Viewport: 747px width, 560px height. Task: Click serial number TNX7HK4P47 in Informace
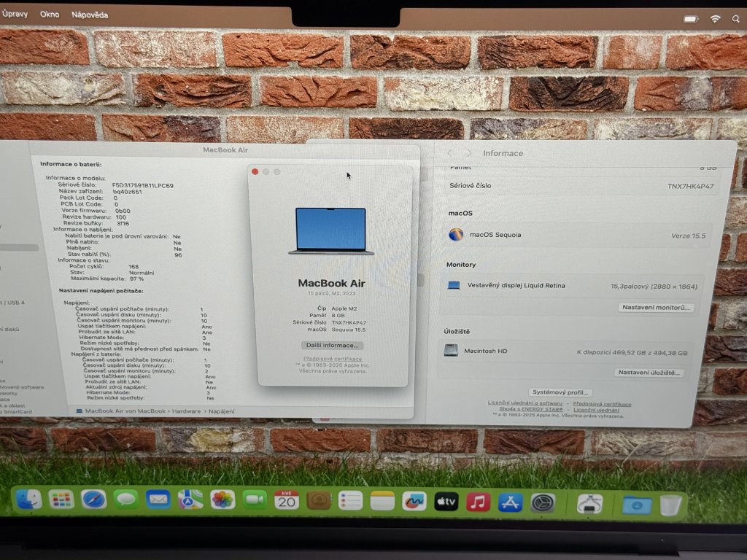point(690,186)
